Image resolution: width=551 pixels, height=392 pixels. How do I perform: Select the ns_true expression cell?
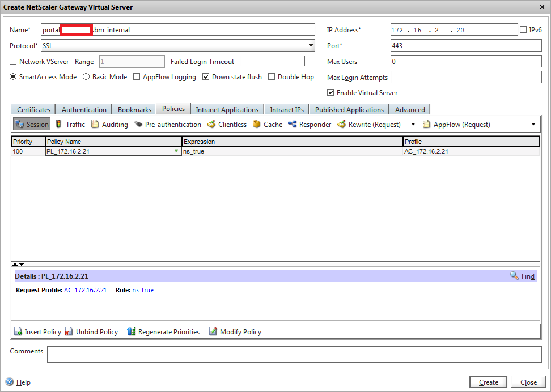click(x=293, y=151)
